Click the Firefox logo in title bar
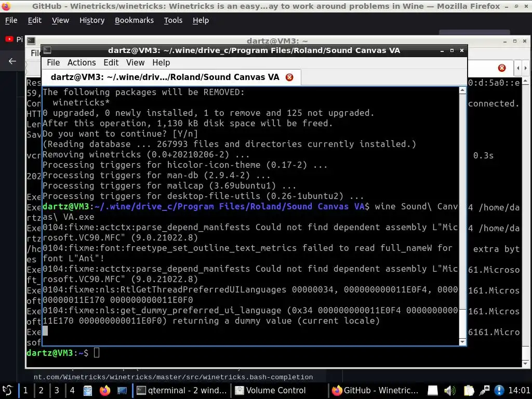Screen dimensions: 532x399 tap(6, 6)
